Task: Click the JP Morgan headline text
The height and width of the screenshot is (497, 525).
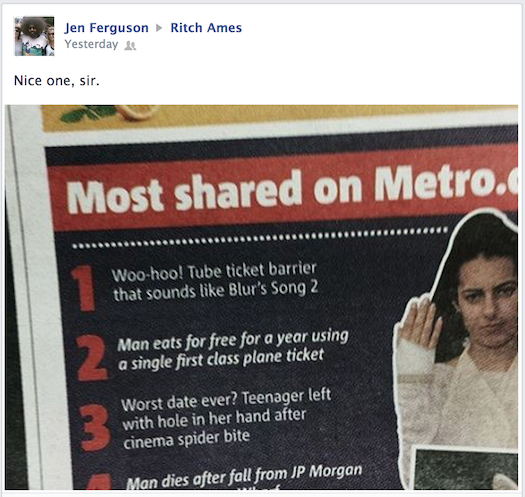Action: click(244, 477)
